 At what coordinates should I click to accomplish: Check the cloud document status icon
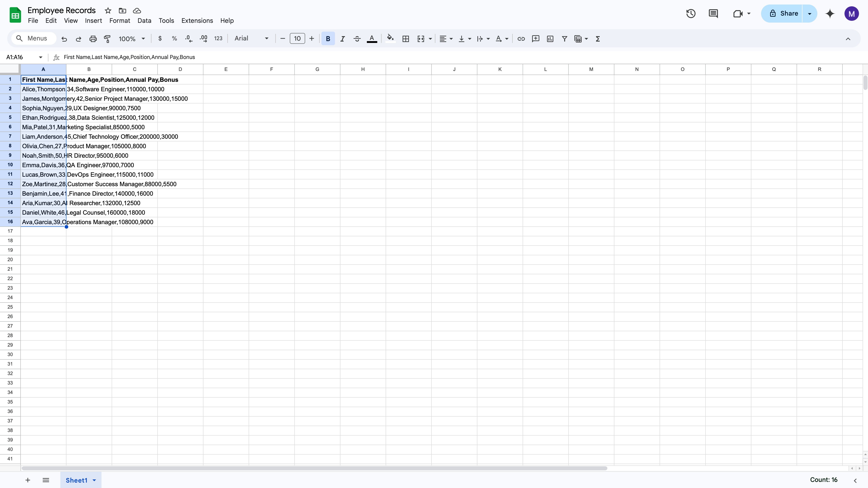(x=137, y=10)
